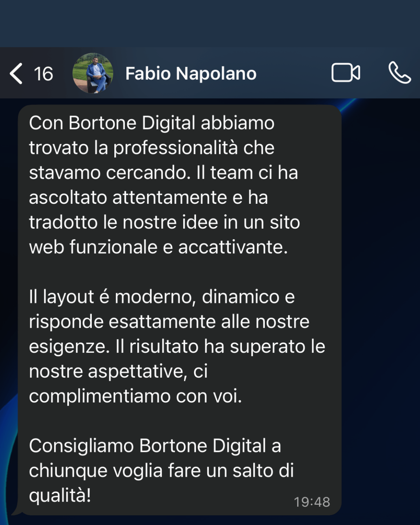
Task: Click the word 'accattivante' in the message
Action: [233, 247]
